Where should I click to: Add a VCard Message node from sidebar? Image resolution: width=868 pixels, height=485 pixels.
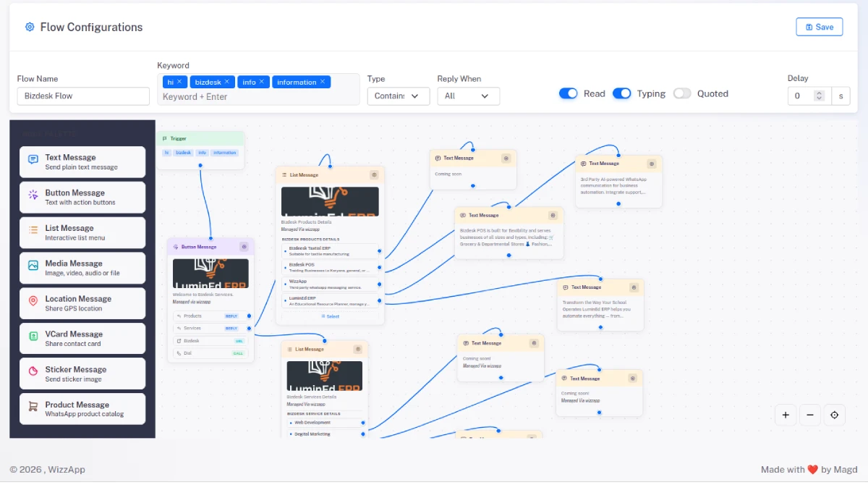pyautogui.click(x=82, y=339)
